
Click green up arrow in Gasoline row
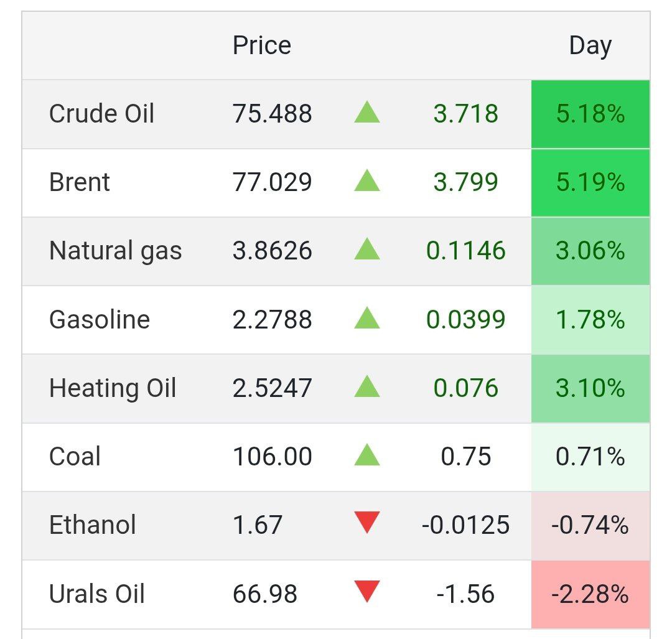click(x=366, y=319)
